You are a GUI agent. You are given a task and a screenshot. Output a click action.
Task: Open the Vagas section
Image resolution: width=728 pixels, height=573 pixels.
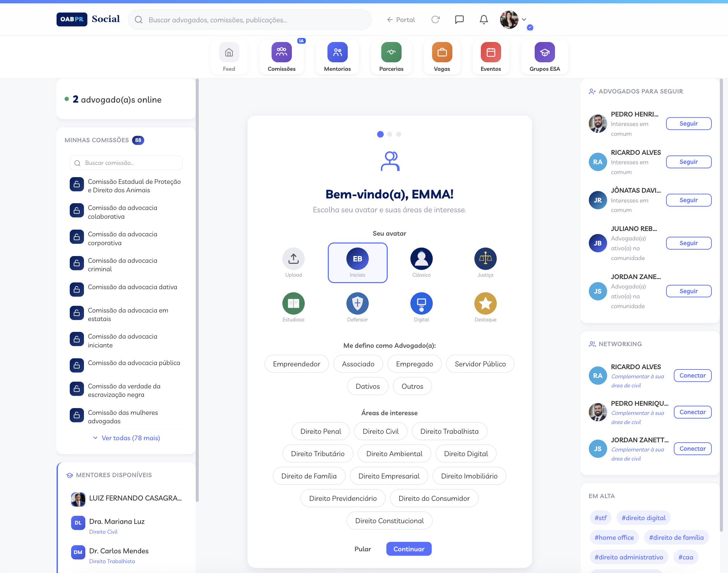tap(442, 57)
